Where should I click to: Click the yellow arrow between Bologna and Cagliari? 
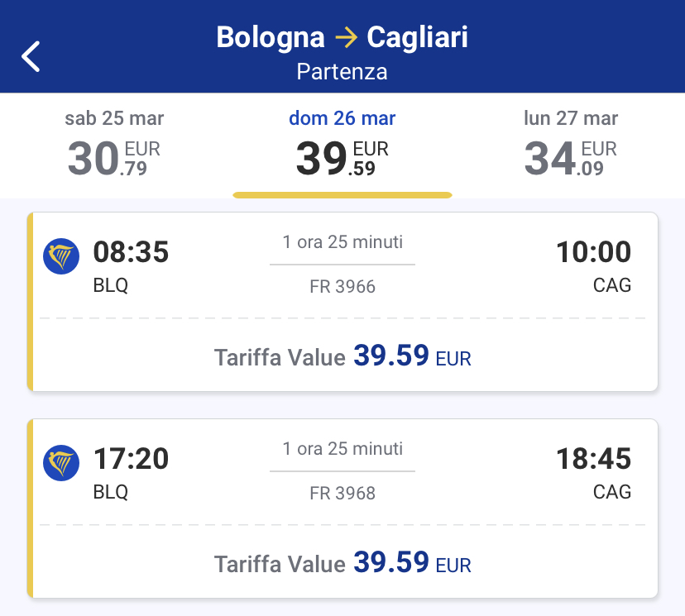pyautogui.click(x=345, y=37)
